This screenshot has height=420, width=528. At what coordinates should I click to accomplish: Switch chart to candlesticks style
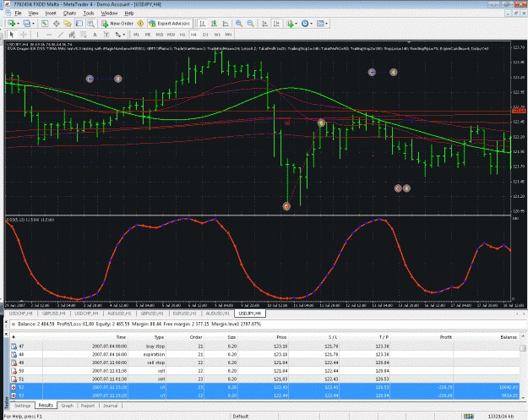click(214, 24)
